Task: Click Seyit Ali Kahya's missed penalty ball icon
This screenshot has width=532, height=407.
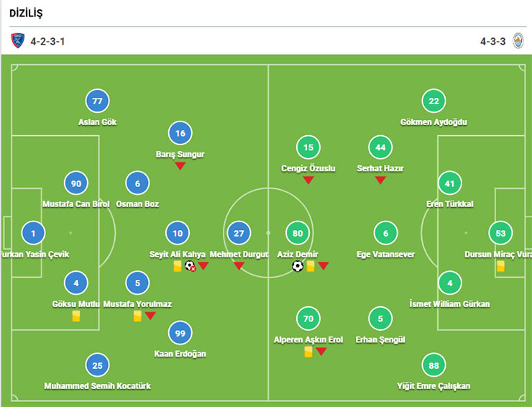Action: (191, 266)
